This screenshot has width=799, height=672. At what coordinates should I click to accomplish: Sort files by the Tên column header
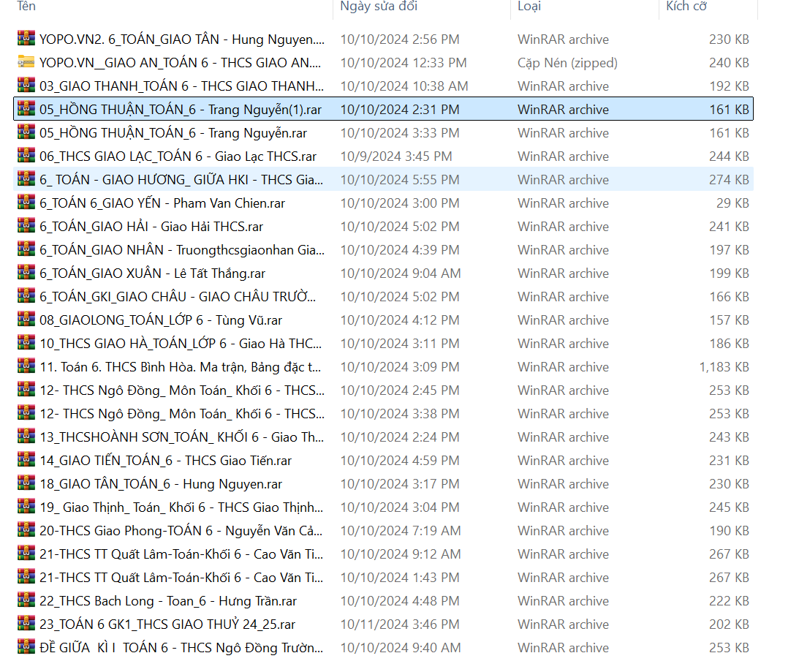26,7
